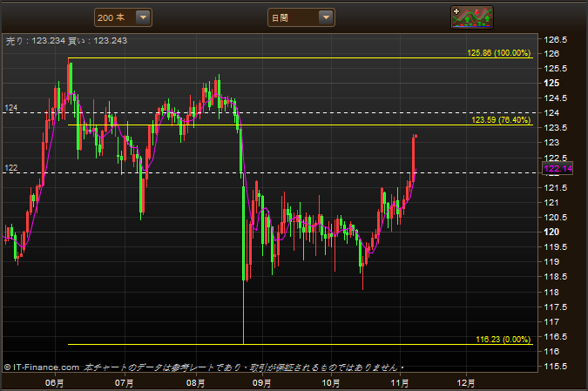Open the 200 本 bar count dropdown

point(123,17)
